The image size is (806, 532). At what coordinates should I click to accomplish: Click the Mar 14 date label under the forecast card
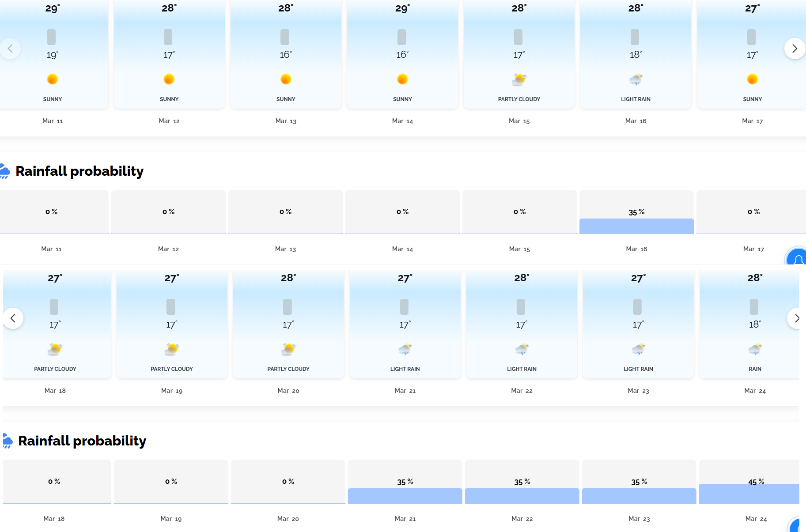[x=402, y=121]
